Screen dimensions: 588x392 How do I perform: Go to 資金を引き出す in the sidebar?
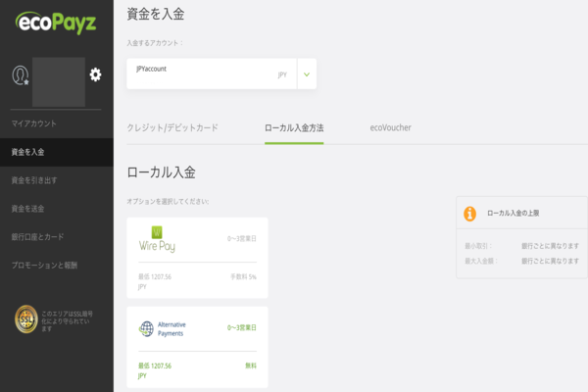pyautogui.click(x=34, y=180)
